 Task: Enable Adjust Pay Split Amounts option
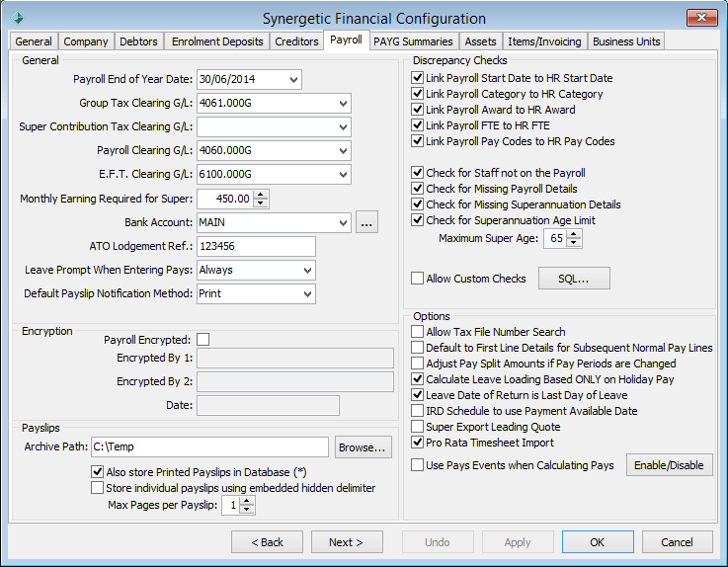point(418,364)
